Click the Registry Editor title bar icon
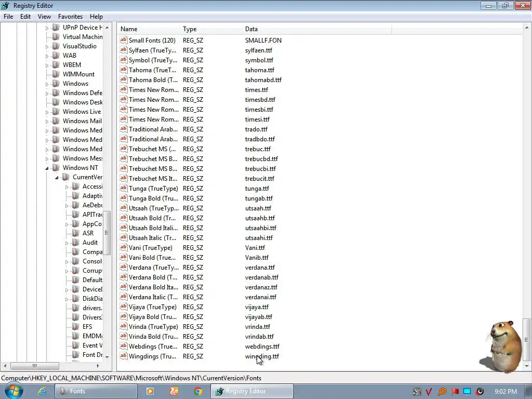Screen dimensions: 532x399 [x=5, y=5]
